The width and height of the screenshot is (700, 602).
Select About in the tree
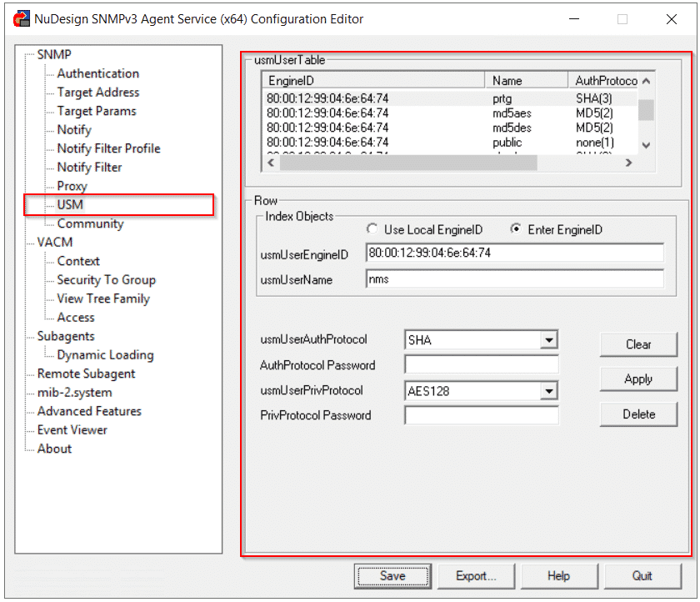pos(54,449)
